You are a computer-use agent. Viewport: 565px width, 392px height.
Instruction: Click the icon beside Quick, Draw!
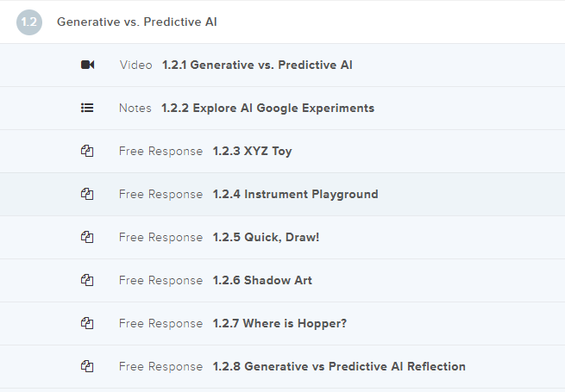[87, 237]
